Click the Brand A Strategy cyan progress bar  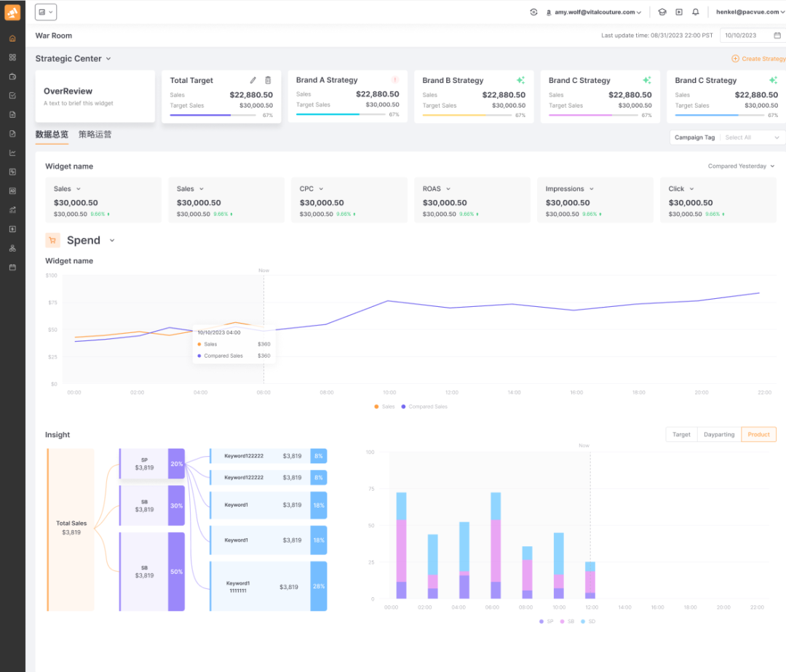[x=339, y=115]
